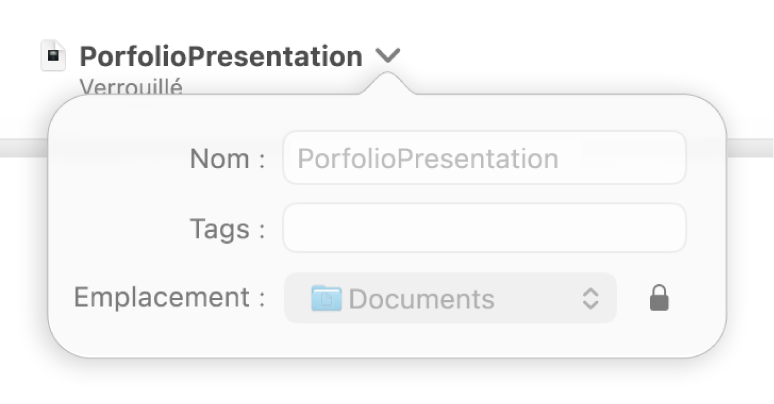Image resolution: width=774 pixels, height=404 pixels.
Task: Click the grey toolbar divider left of the popover
Action: (22, 147)
